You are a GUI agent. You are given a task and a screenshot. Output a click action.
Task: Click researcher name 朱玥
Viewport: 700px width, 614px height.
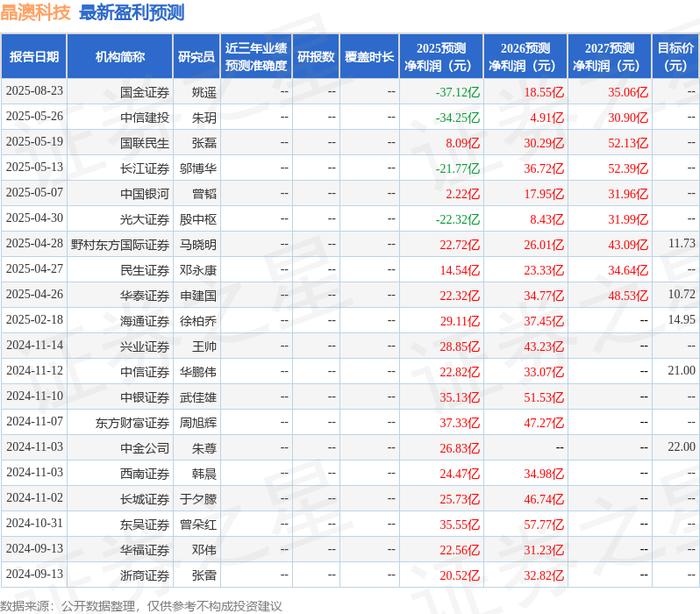(204, 118)
